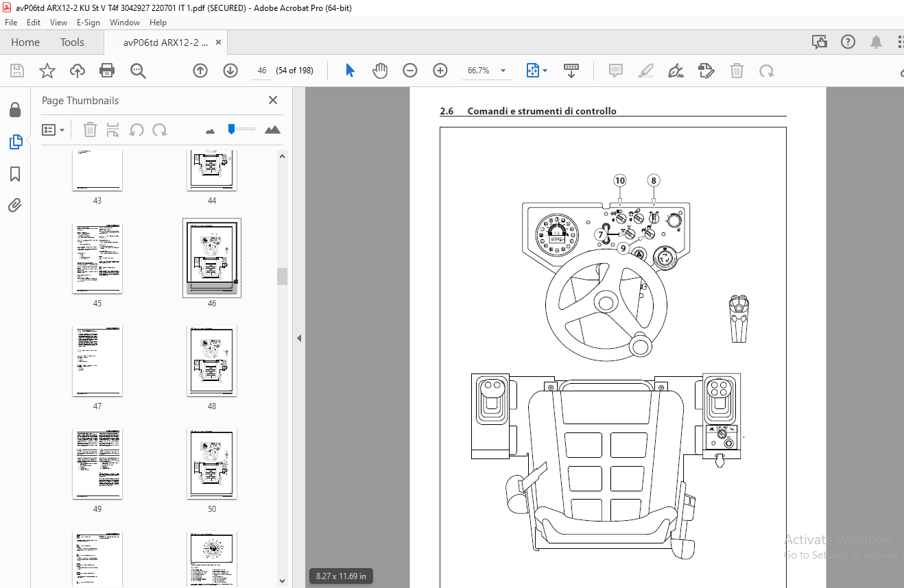Go to previous page with up arrow
The width and height of the screenshot is (904, 588).
(200, 71)
